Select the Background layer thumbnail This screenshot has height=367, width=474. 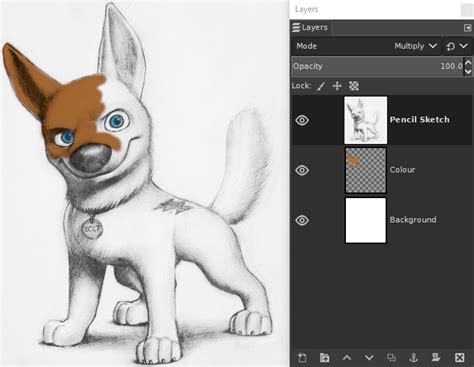click(366, 220)
